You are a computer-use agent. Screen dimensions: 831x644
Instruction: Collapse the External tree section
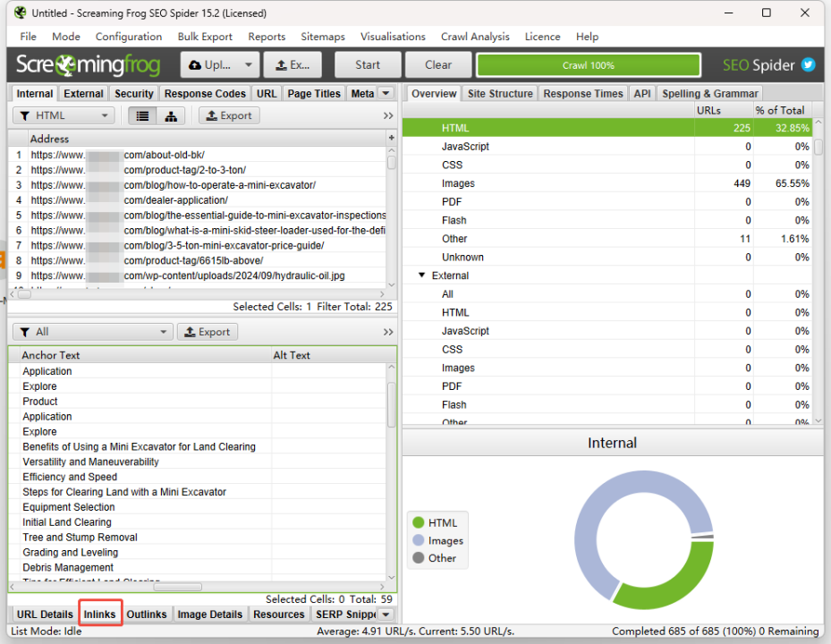[422, 275]
